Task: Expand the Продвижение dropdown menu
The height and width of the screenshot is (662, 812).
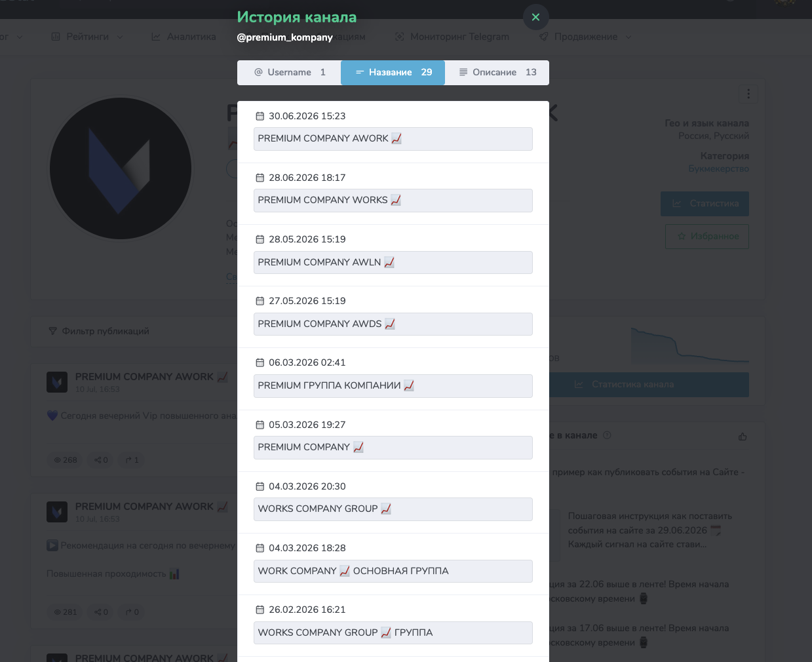Action: pyautogui.click(x=585, y=37)
